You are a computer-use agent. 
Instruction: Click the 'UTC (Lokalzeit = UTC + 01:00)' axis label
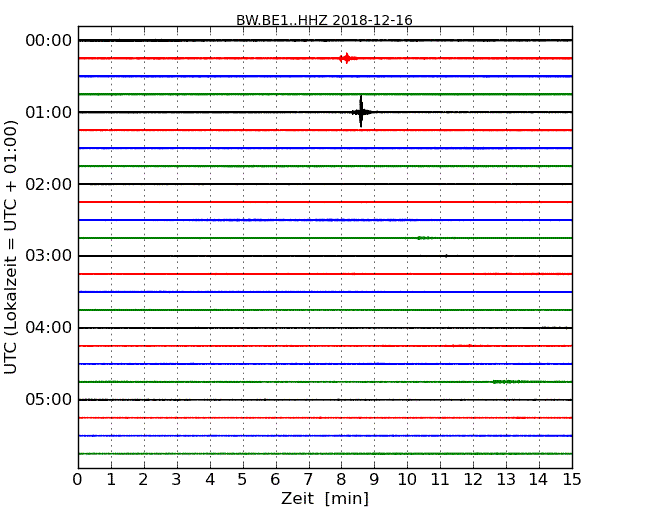[11, 247]
